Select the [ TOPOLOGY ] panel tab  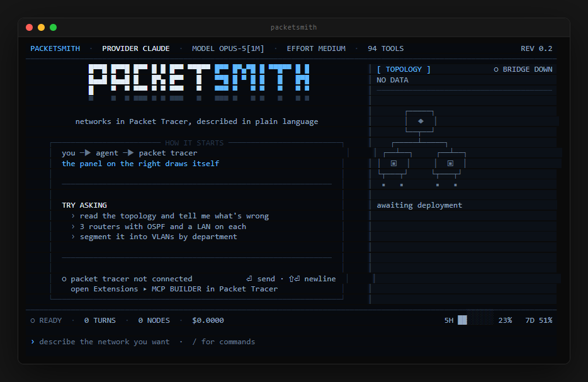404,69
